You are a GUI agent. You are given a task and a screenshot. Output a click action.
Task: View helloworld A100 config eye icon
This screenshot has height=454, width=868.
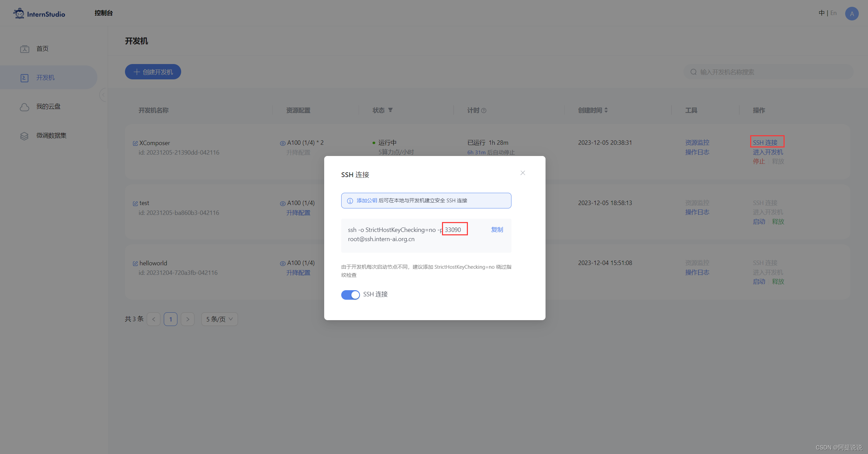coord(283,263)
